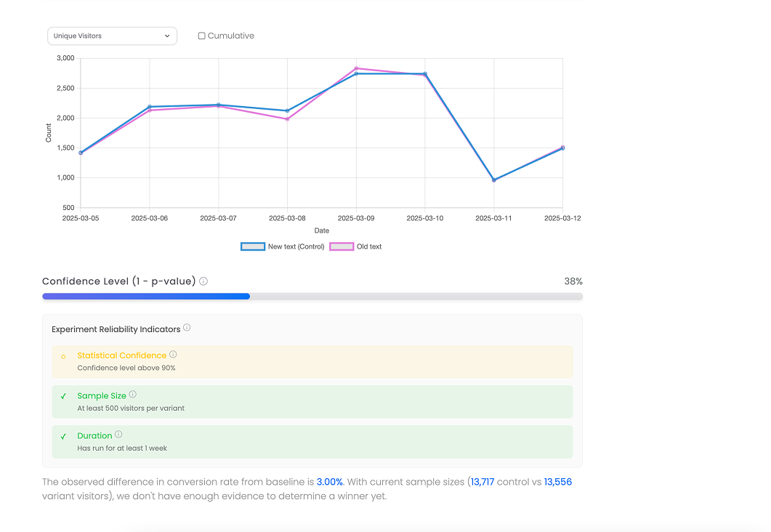Click the Sample Size green checkmark icon

[x=63, y=396]
